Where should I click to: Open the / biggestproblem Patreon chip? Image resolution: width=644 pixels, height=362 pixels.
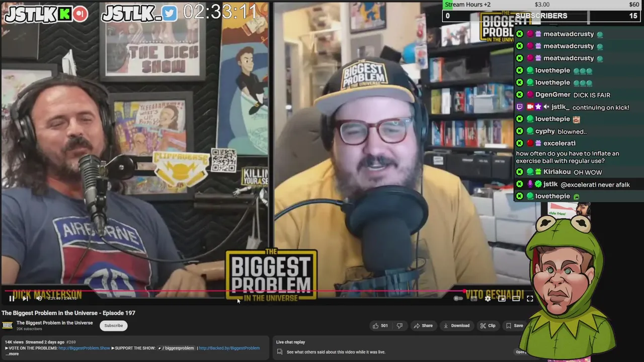176,348
